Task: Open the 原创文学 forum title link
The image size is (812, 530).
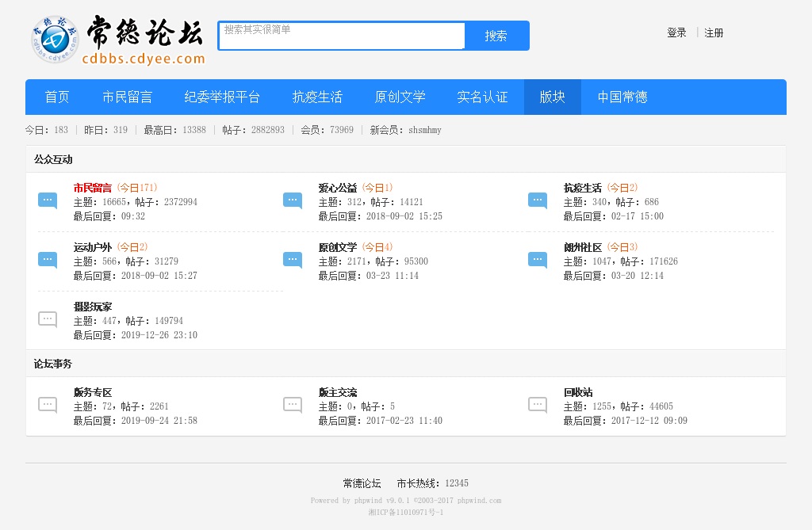Action: pos(338,247)
